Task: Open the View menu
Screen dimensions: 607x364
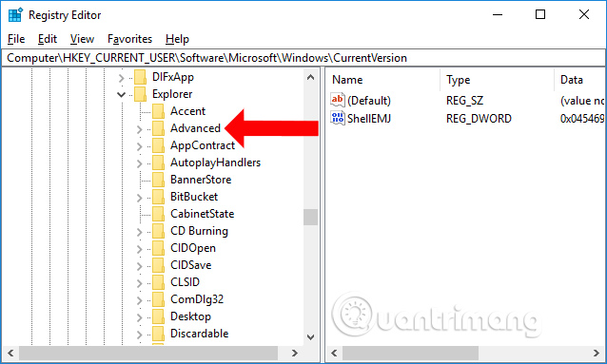Action: pyautogui.click(x=82, y=39)
